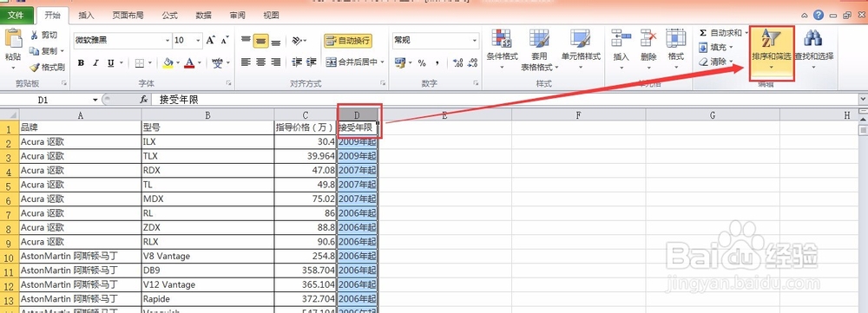Open the File (文件) tab
Screen dimensions: 868x313
(16, 16)
